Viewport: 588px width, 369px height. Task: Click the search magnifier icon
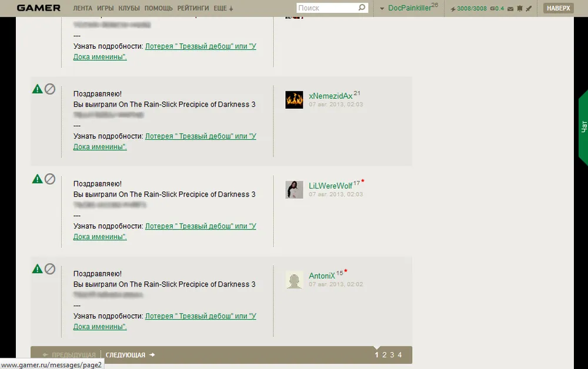362,8
